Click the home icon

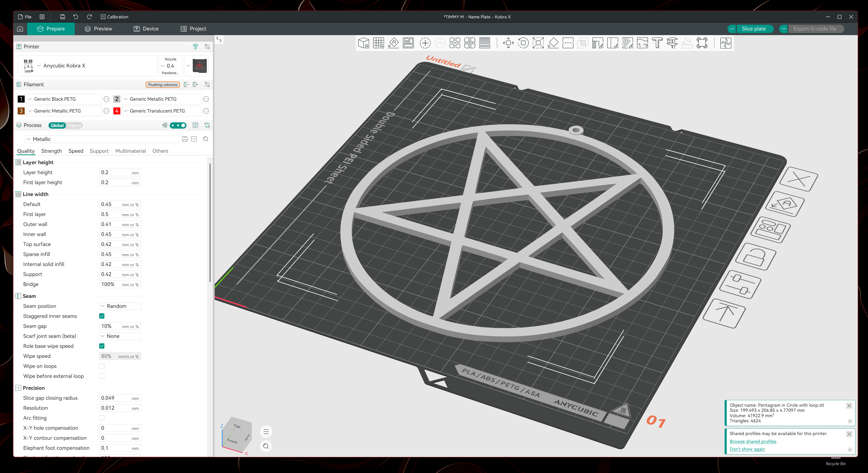[x=20, y=29]
